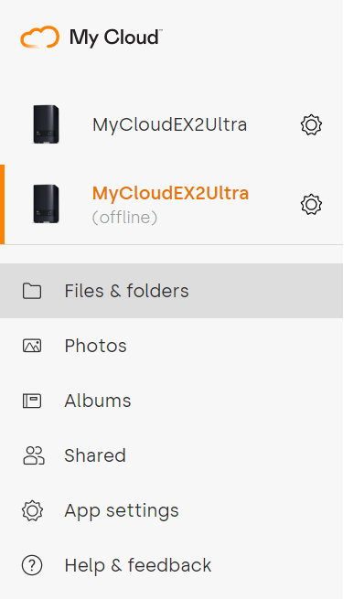Select the orange MyCloudEX2Ultra device name
This screenshot has height=599, width=364.
click(170, 194)
